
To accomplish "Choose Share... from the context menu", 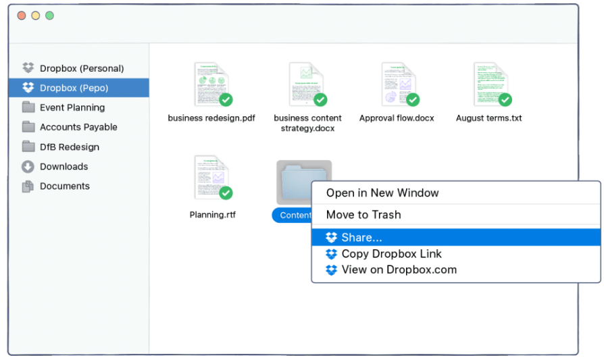I will coord(456,237).
